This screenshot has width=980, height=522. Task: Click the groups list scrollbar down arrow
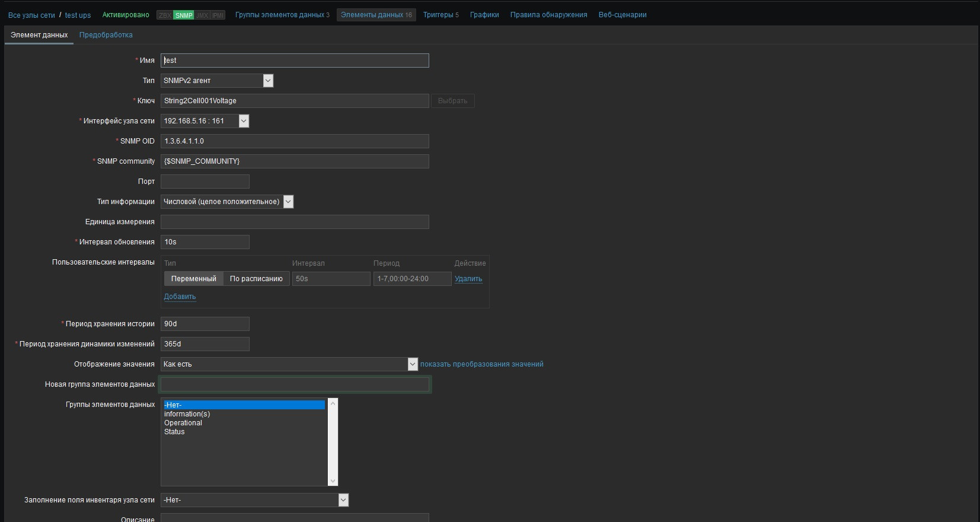(333, 480)
